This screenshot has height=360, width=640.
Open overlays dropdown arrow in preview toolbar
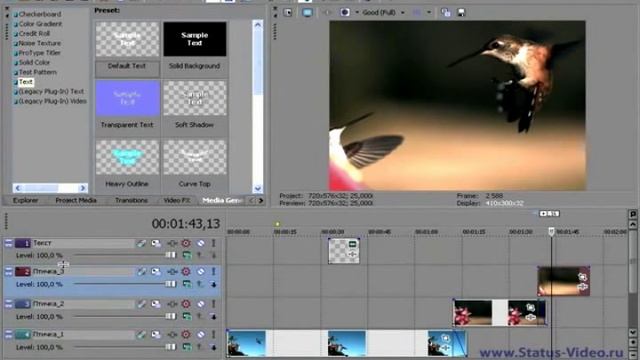[429, 13]
